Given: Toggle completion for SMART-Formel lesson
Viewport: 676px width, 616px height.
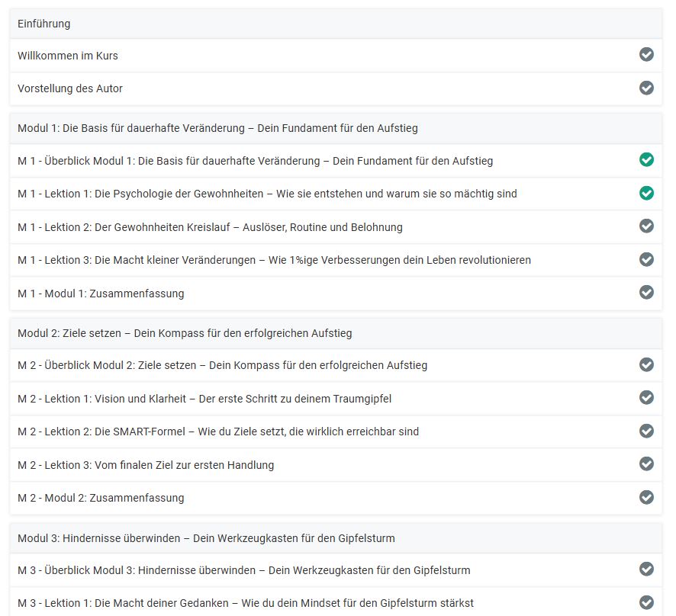Looking at the screenshot, I should (x=646, y=431).
